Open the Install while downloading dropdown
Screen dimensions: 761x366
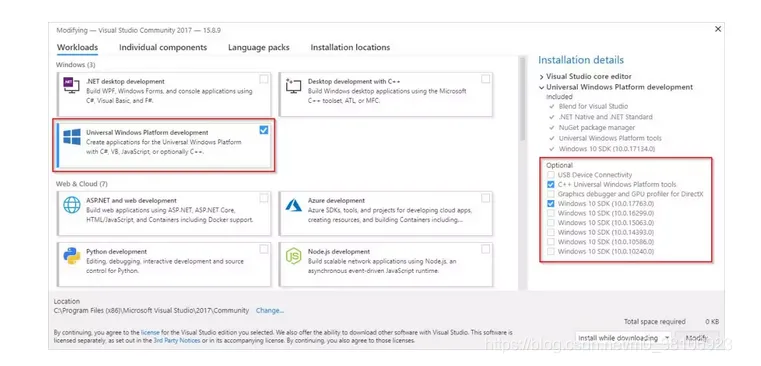tap(623, 337)
